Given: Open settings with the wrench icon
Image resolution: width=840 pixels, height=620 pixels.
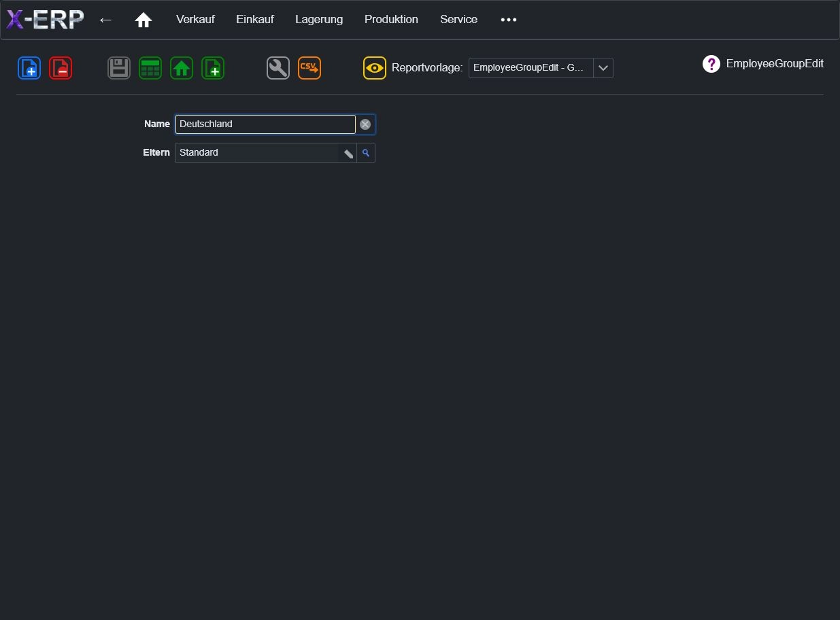Looking at the screenshot, I should (278, 68).
